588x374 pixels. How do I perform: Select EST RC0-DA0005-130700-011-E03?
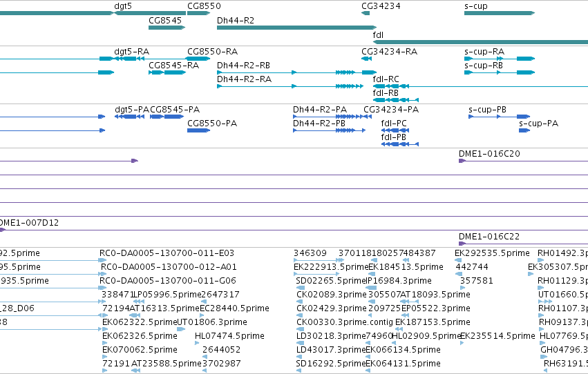coord(102,260)
